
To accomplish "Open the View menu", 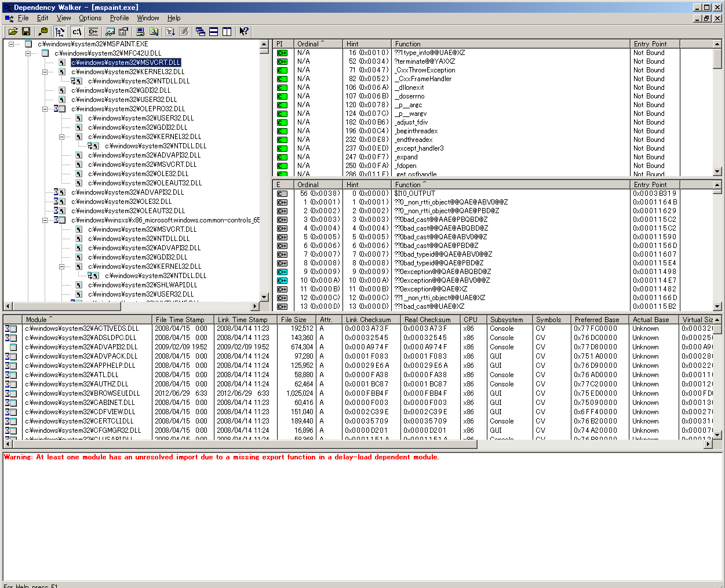I will (x=64, y=18).
